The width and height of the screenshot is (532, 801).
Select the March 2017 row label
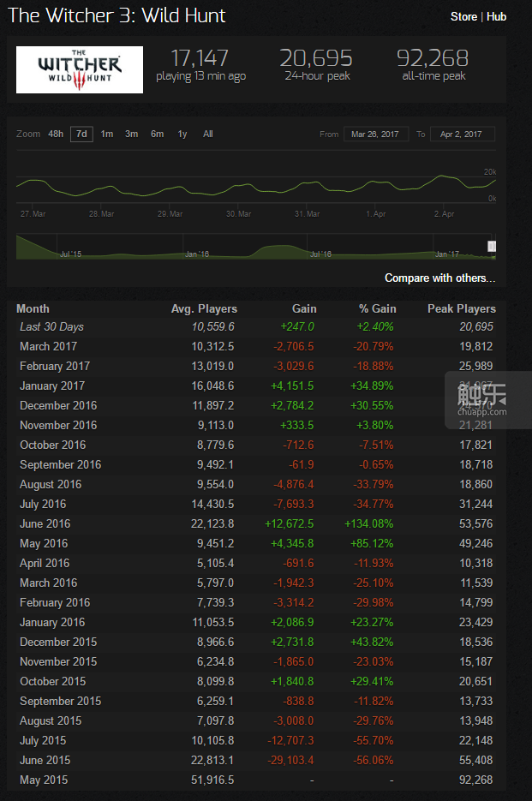tap(49, 346)
